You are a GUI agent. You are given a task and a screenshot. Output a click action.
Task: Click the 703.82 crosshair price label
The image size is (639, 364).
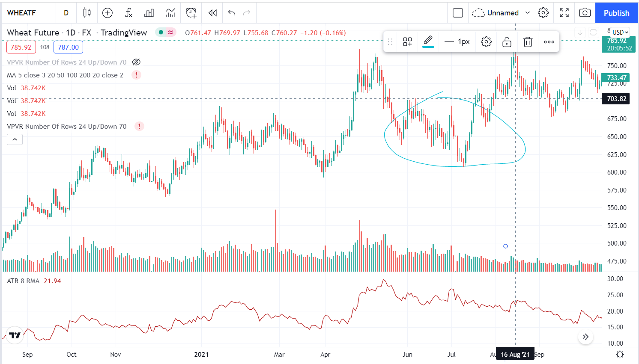pyautogui.click(x=617, y=99)
